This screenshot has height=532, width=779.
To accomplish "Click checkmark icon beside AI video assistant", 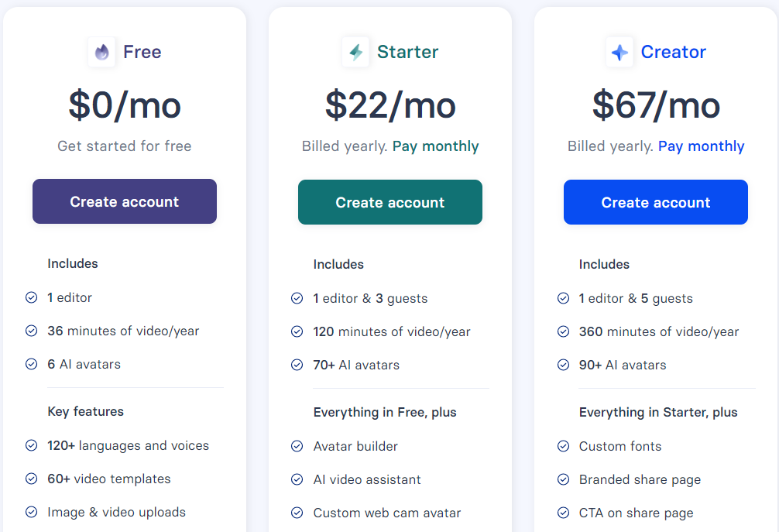I will point(297,479).
